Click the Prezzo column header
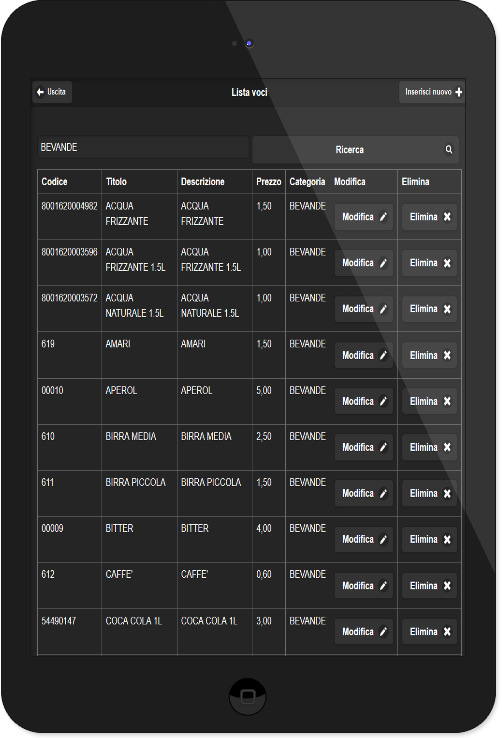 pyautogui.click(x=269, y=182)
